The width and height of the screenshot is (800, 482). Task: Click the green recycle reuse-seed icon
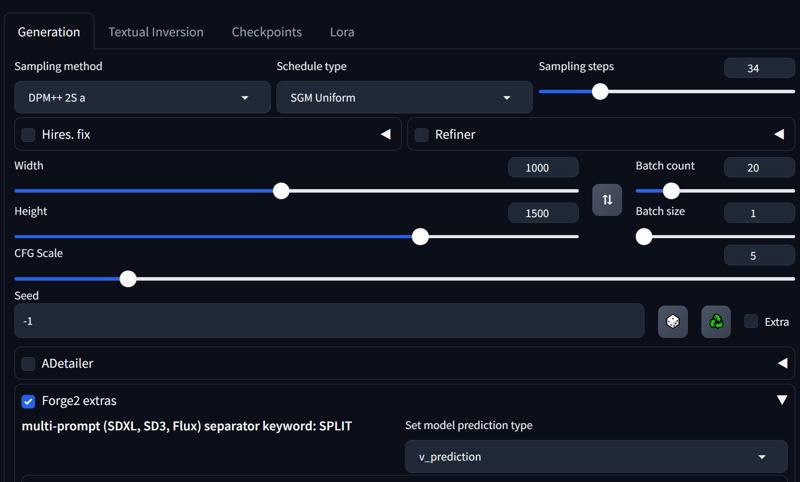click(x=716, y=321)
